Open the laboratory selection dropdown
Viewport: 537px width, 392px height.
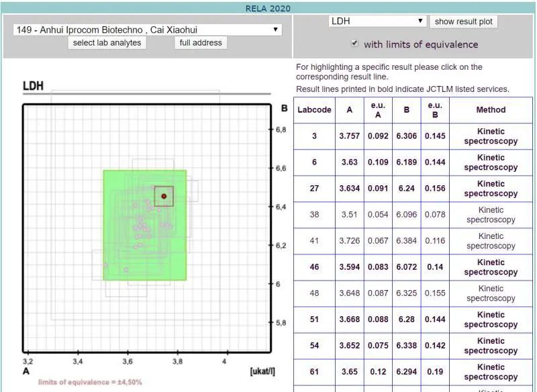pyautogui.click(x=147, y=30)
